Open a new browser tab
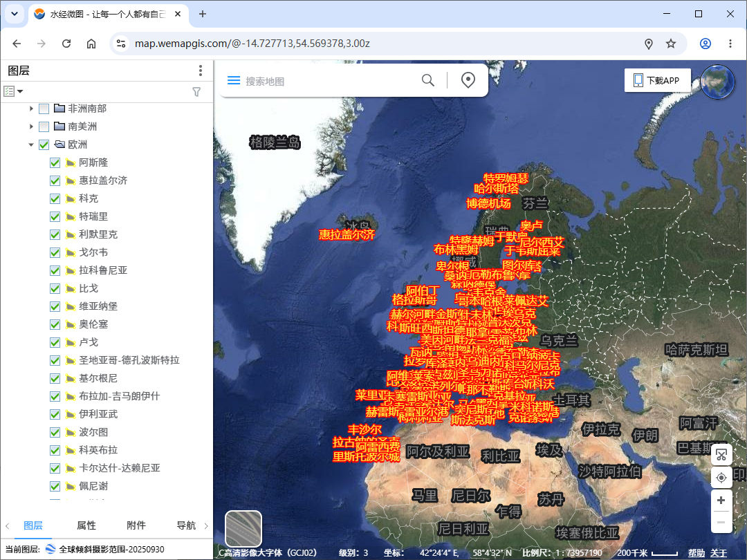 (203, 14)
